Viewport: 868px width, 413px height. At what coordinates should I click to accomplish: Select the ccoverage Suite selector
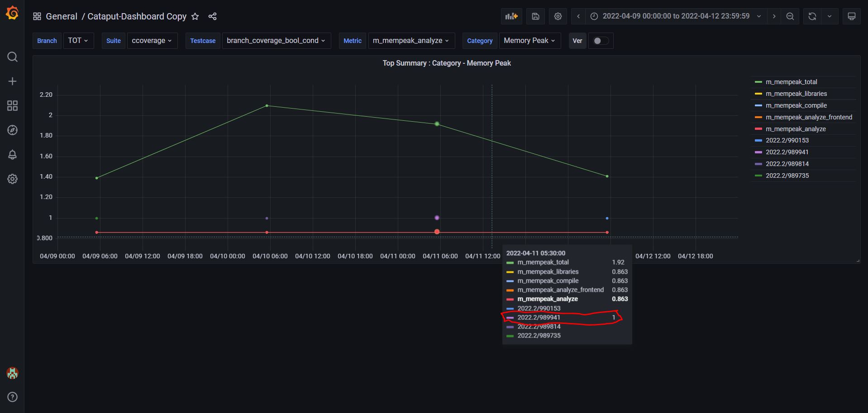152,40
